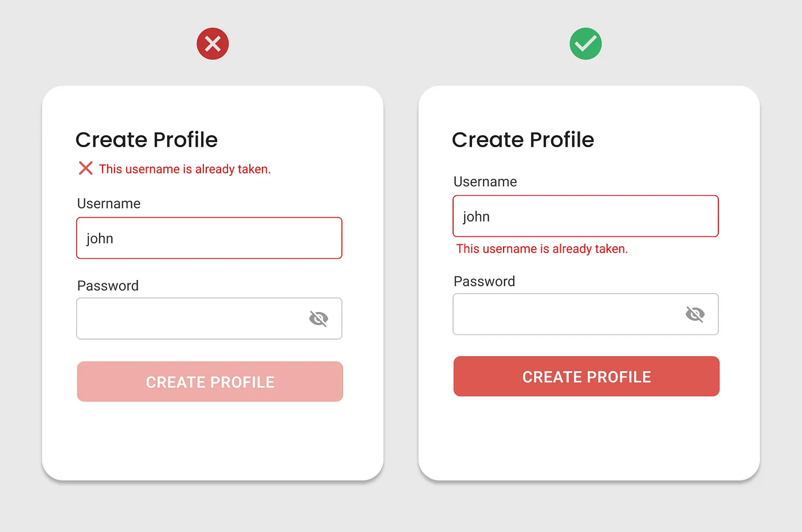Viewport: 802px width, 532px height.
Task: Click the Username field in left form
Action: [209, 238]
